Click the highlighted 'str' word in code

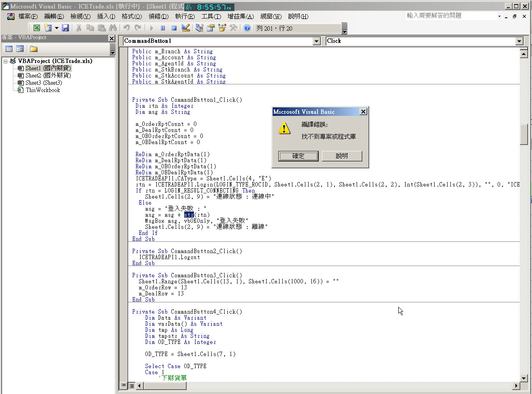[189, 215]
